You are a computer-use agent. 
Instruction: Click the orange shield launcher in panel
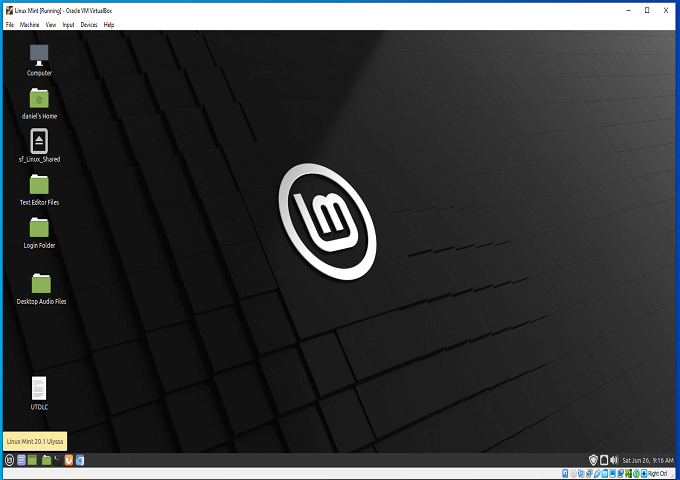click(x=68, y=460)
